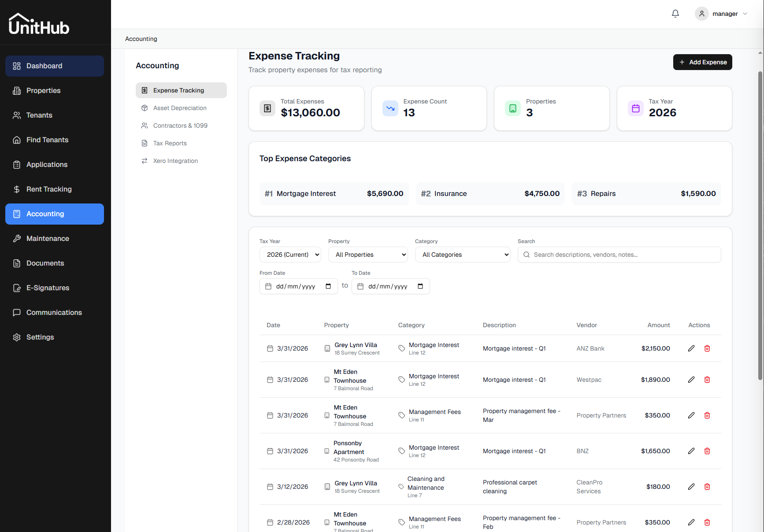Click the Properties building icon
This screenshot has width=764, height=532.
[513, 108]
